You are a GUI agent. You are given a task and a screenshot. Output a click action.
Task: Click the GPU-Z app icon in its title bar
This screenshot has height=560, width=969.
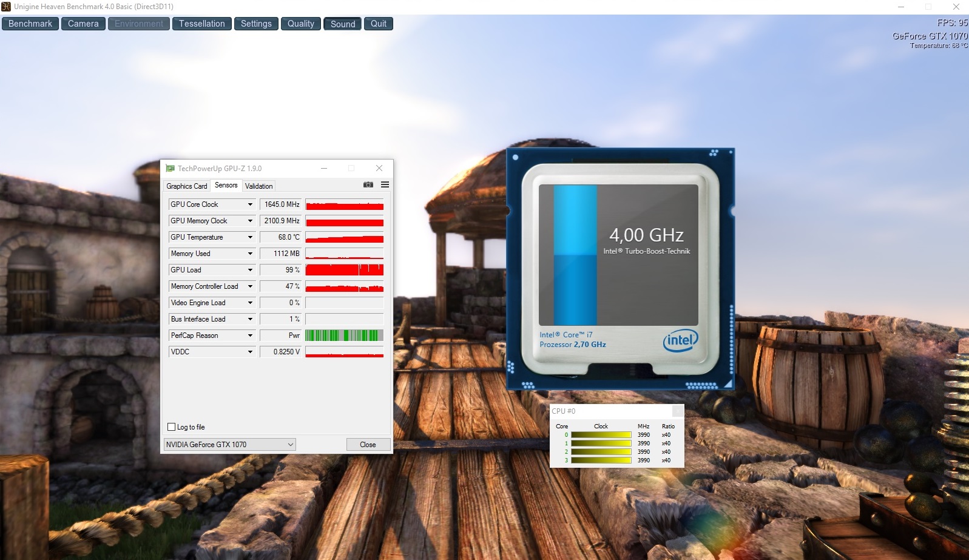click(x=170, y=168)
